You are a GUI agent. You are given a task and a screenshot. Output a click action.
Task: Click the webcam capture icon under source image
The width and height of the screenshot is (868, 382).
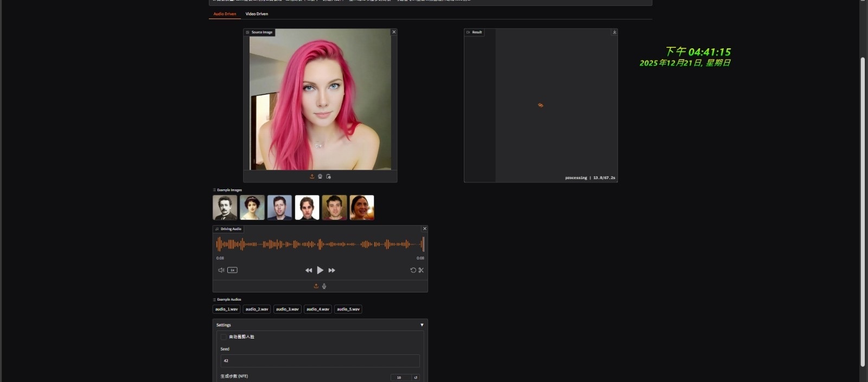pos(320,176)
